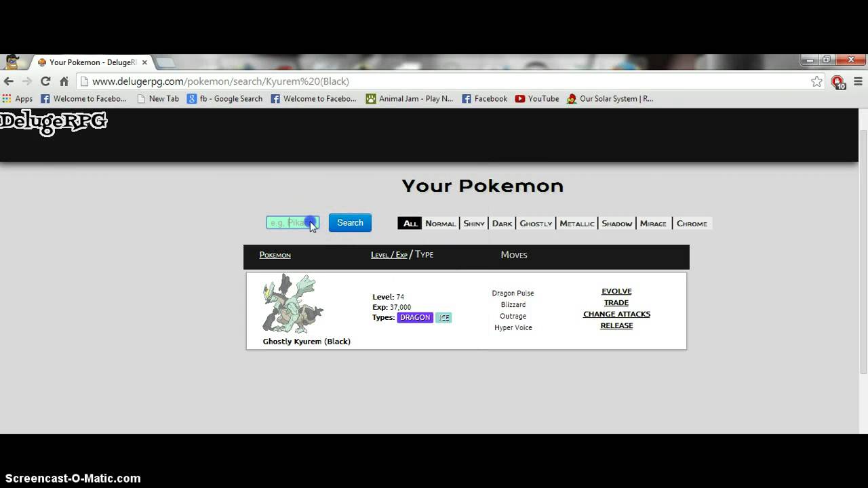868x488 pixels.
Task: Filter by Mirage Pokemon
Action: point(653,224)
